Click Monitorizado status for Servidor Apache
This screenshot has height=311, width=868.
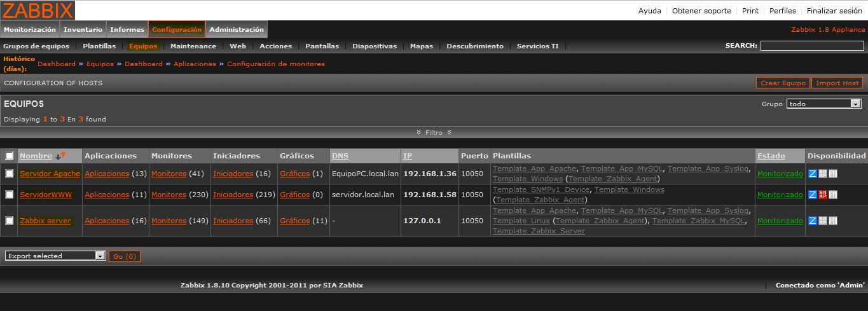[780, 174]
